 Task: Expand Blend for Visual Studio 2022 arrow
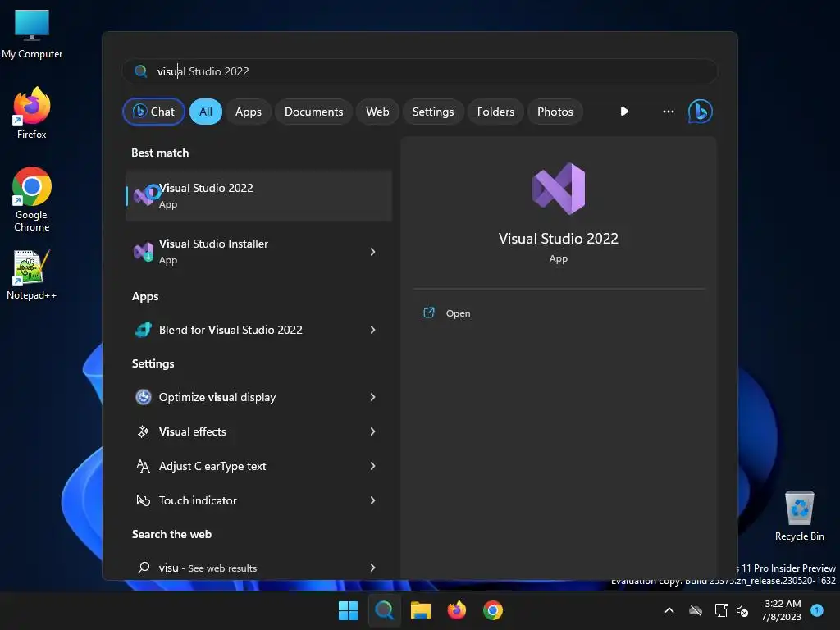pyautogui.click(x=373, y=330)
